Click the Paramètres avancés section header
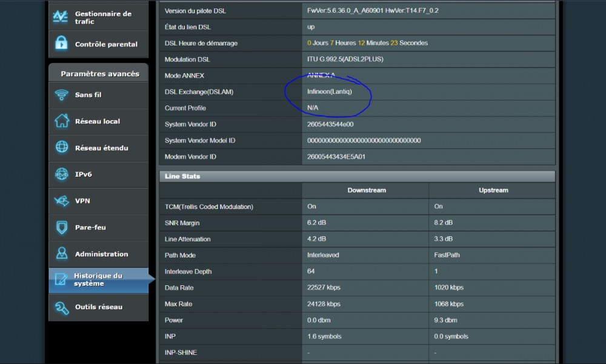Image resolution: width=606 pixels, height=364 pixels. [99, 73]
